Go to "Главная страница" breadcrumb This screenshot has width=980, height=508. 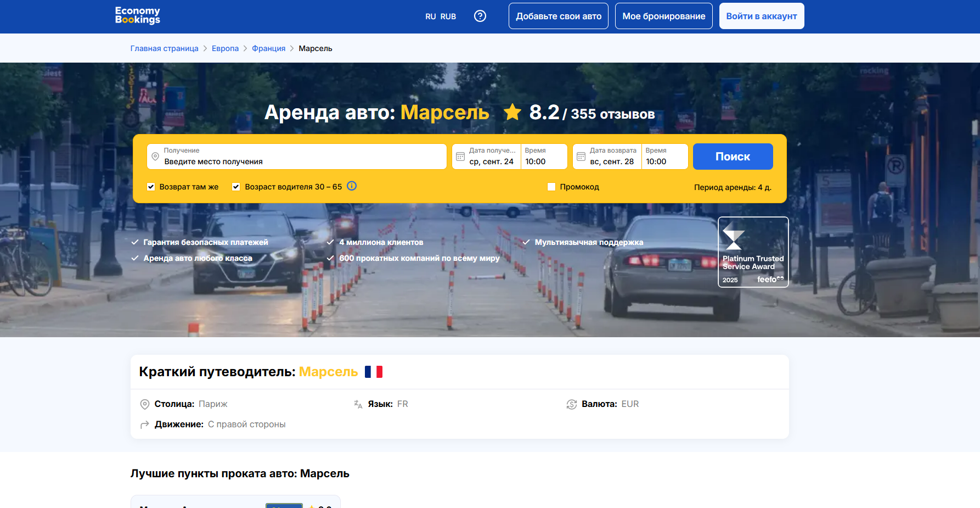(164, 48)
